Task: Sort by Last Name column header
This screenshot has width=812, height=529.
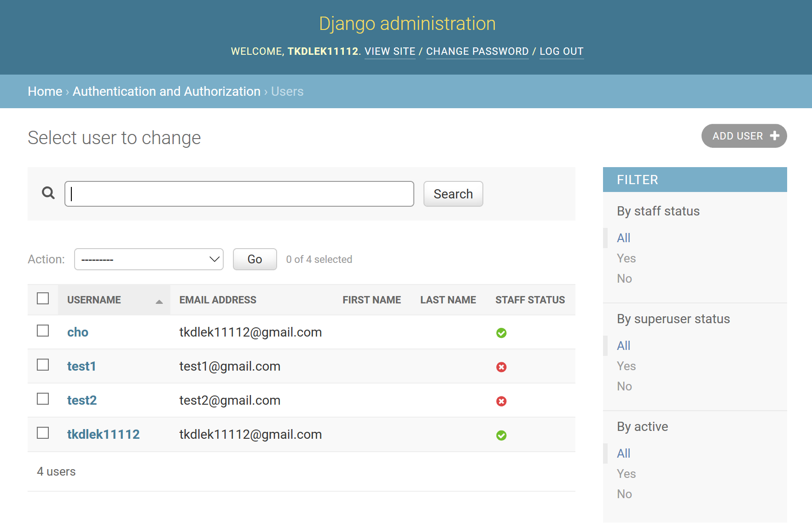Action: click(448, 300)
